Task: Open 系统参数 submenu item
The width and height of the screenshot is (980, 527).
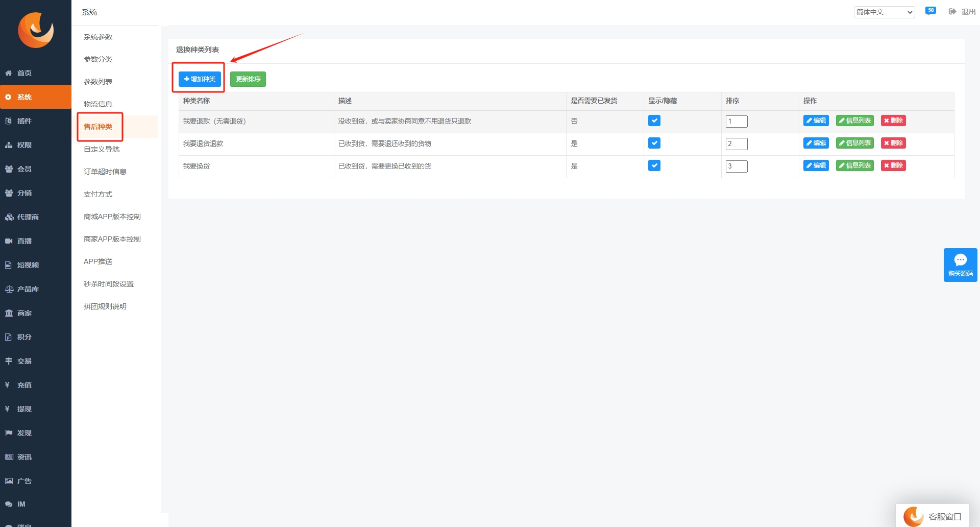Action: coord(98,37)
